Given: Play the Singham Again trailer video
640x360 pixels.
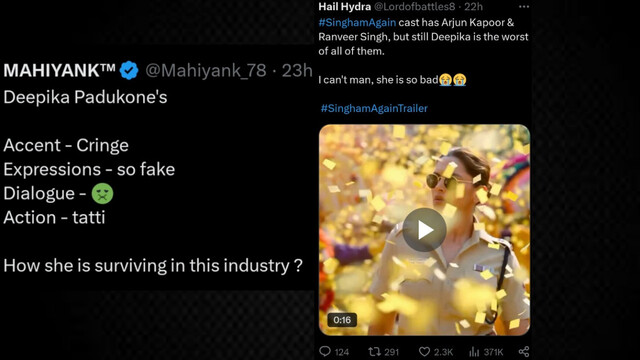Looking at the screenshot, I should tap(424, 230).
